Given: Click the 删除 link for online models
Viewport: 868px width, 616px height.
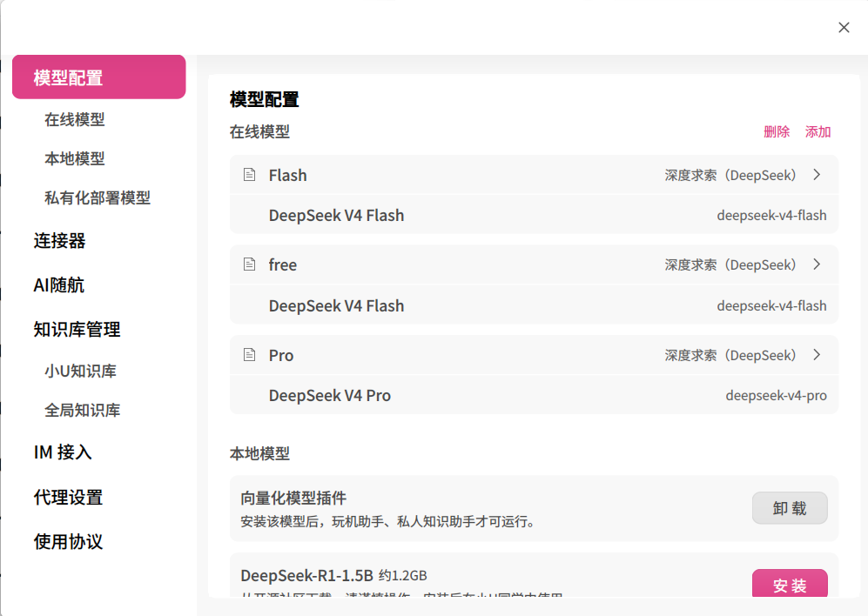Looking at the screenshot, I should [777, 131].
